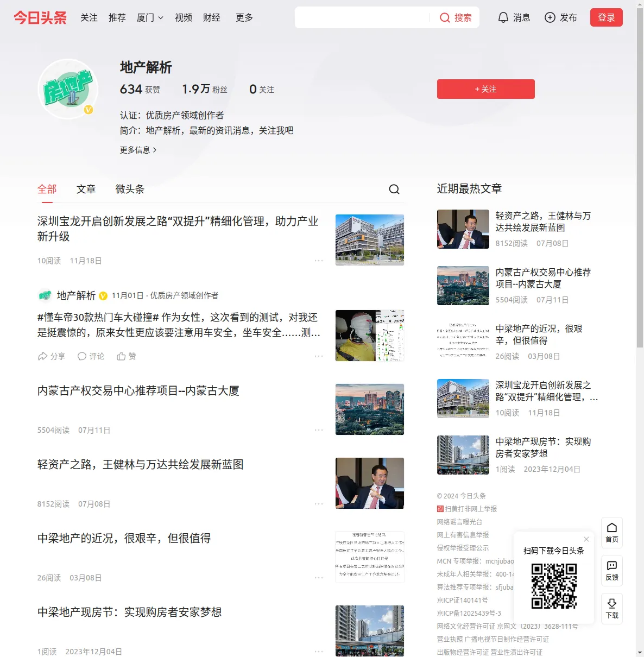Open hot-list thumbnail for 轻资产之路 article
Image resolution: width=644 pixels, height=657 pixels.
click(463, 229)
